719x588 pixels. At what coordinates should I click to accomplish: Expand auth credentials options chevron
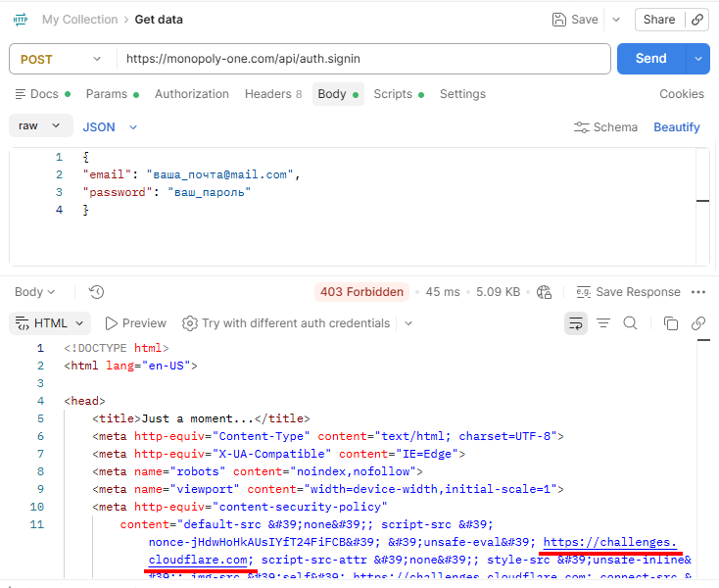(x=408, y=323)
